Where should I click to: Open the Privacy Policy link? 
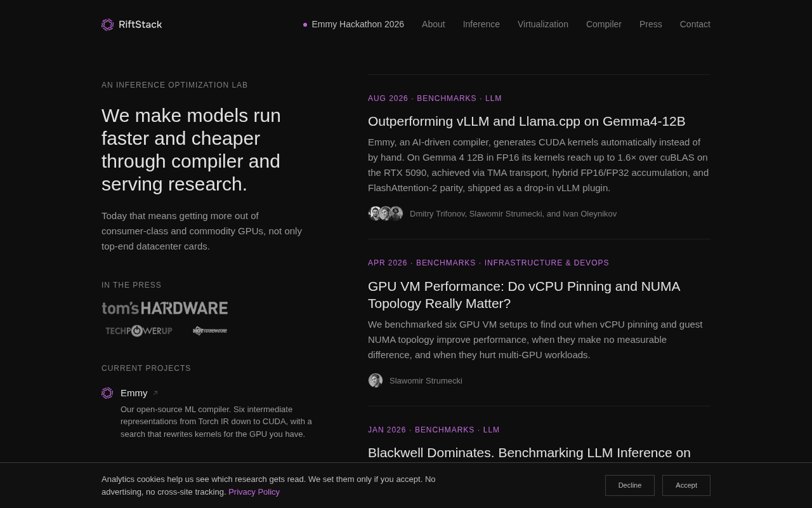click(x=254, y=492)
